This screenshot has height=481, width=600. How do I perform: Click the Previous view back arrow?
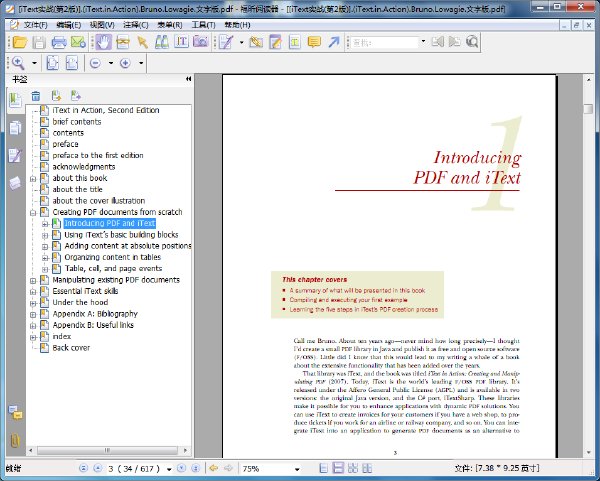[x=214, y=468]
